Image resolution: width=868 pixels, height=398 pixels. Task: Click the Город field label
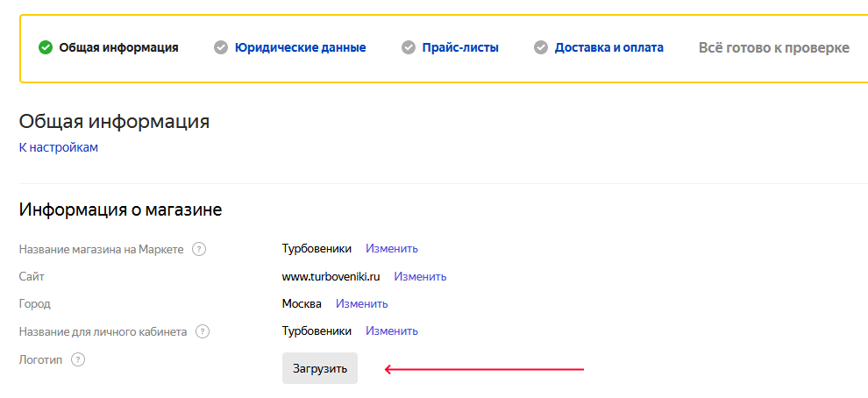tap(34, 304)
